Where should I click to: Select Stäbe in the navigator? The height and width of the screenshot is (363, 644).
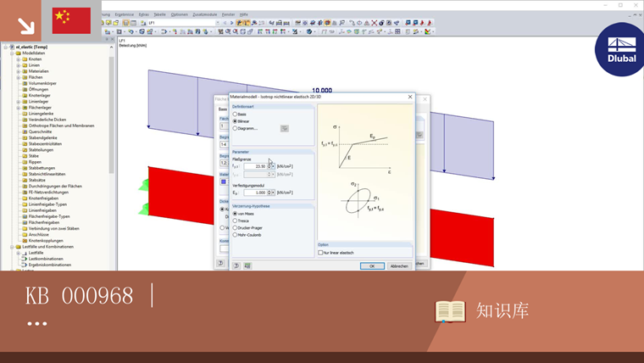tap(34, 156)
